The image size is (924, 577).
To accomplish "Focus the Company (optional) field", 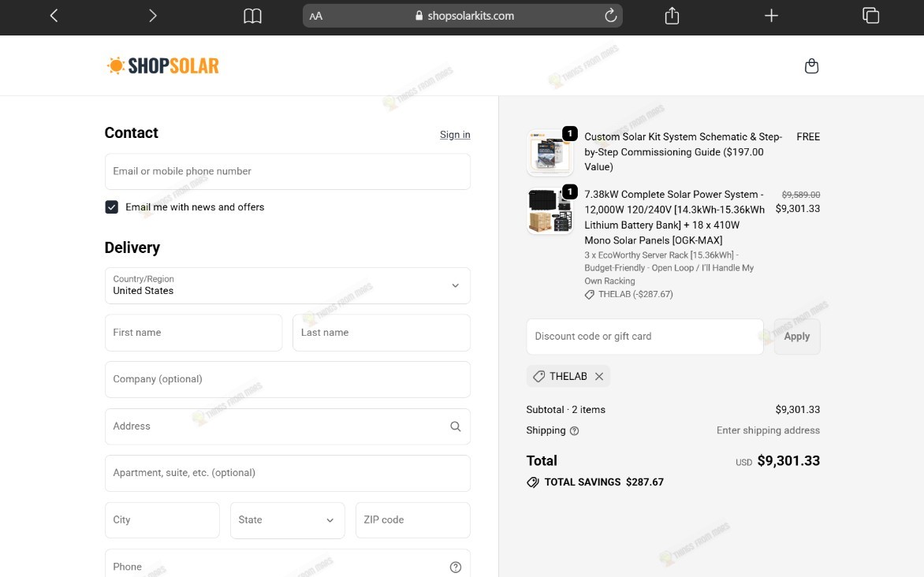I will (x=288, y=379).
